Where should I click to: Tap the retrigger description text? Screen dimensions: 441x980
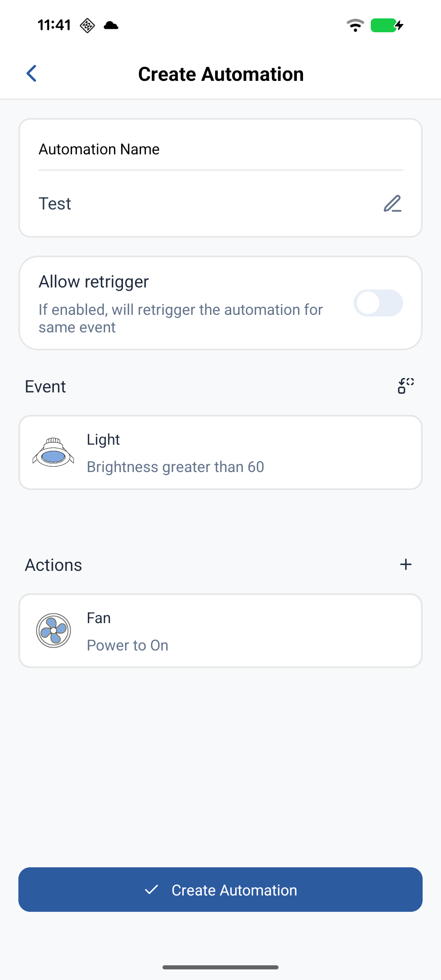(x=180, y=318)
